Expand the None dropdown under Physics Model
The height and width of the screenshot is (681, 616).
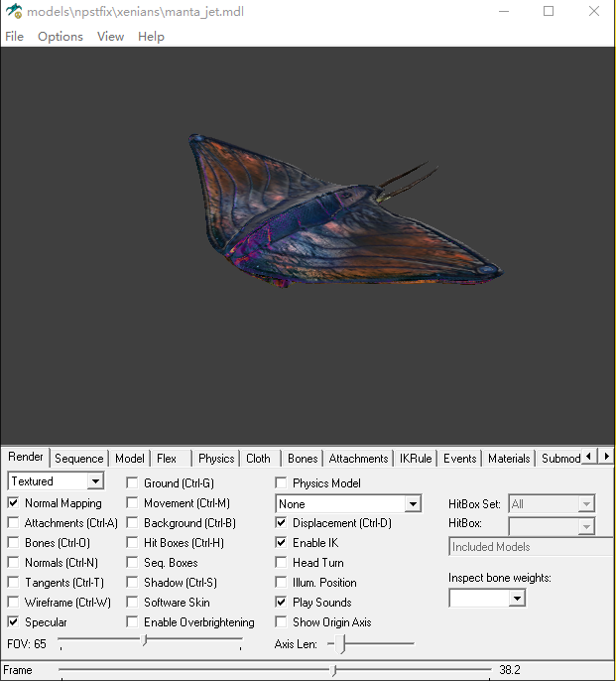coord(413,504)
